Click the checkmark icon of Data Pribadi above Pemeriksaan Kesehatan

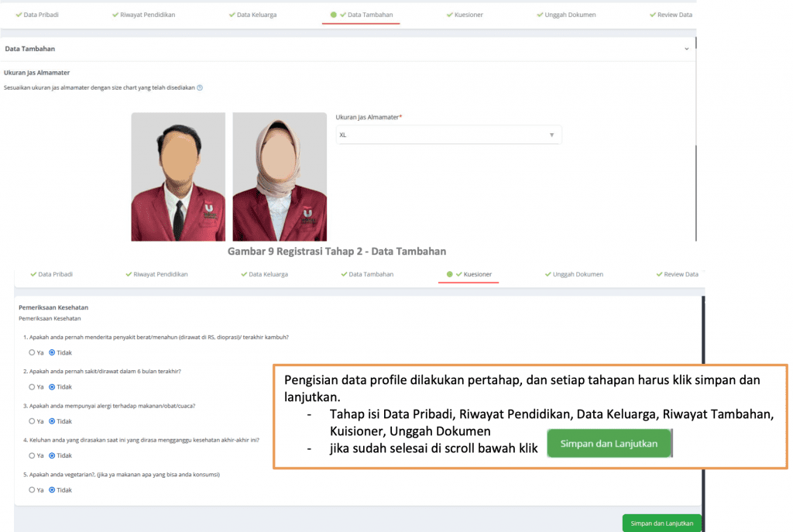(33, 274)
